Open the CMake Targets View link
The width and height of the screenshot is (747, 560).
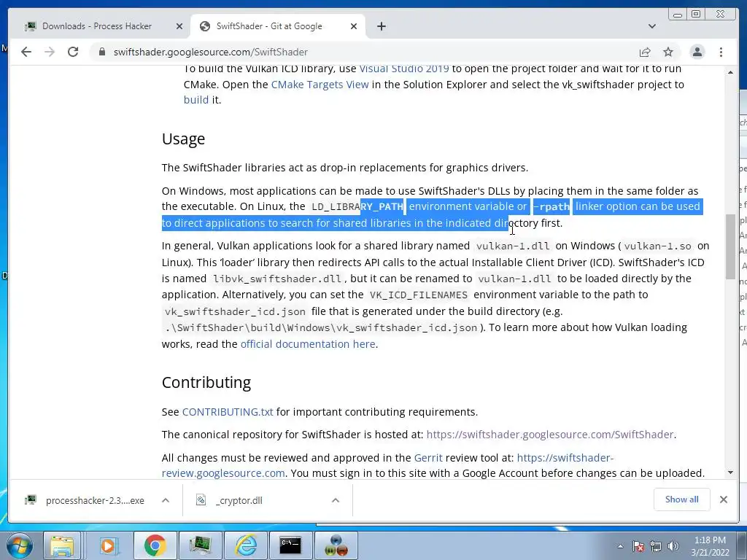[x=320, y=85]
